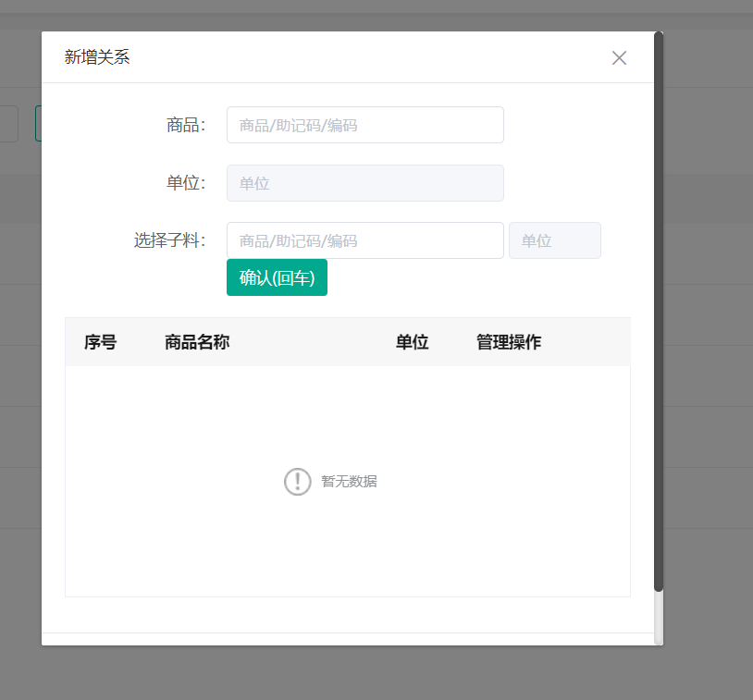Click the 商品: form label
This screenshot has width=753, height=700.
(186, 125)
